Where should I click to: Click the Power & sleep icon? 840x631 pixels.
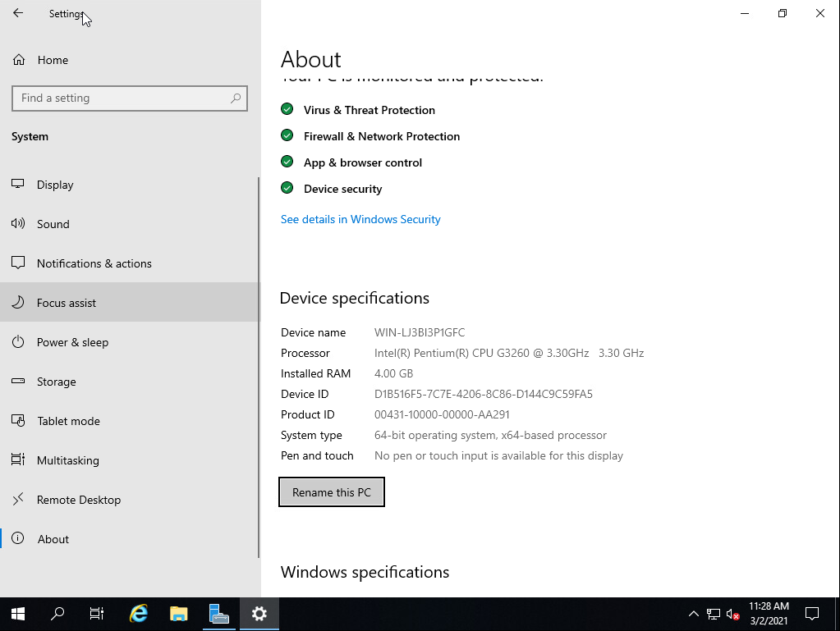click(x=18, y=342)
